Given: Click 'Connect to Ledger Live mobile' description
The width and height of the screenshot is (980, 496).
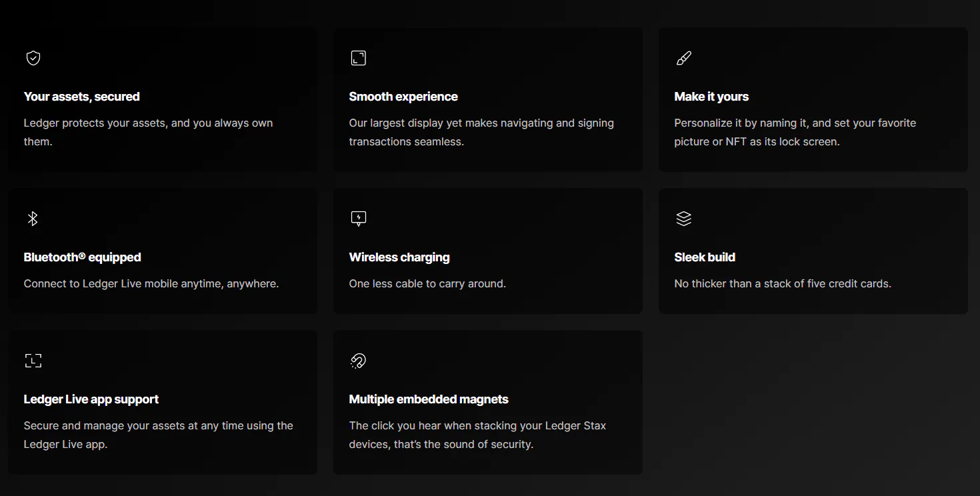Looking at the screenshot, I should tap(151, 283).
